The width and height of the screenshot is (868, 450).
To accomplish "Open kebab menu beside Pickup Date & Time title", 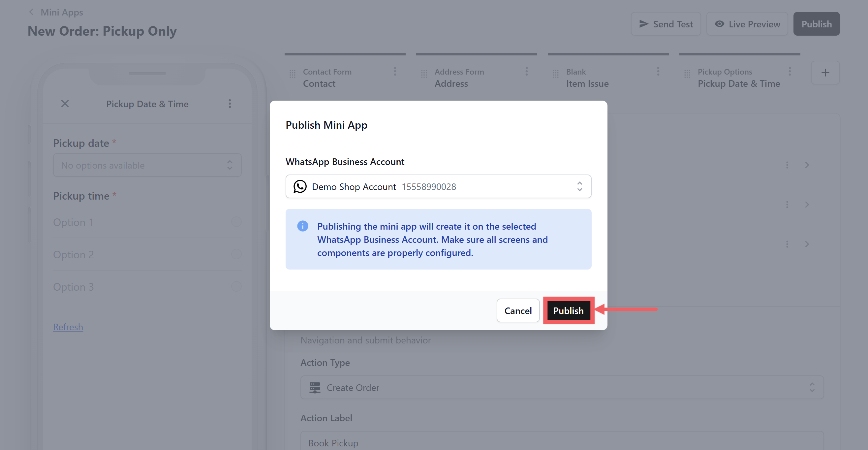I will (230, 104).
